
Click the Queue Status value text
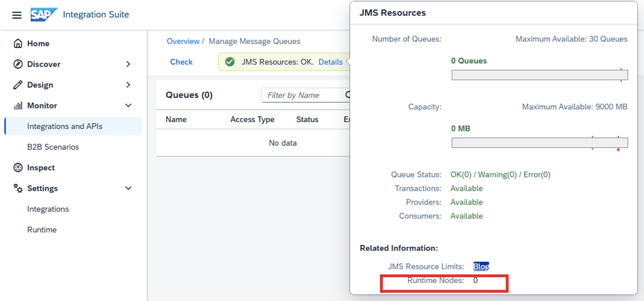tap(500, 174)
